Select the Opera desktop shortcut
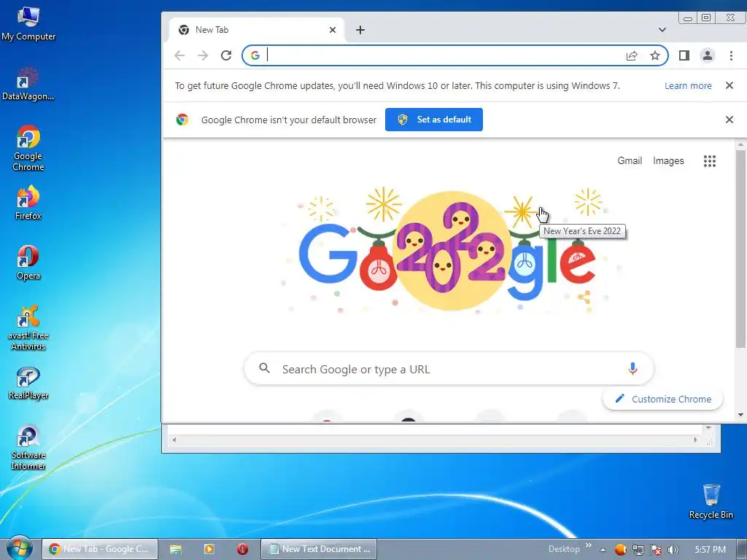747x560 pixels. point(28,262)
